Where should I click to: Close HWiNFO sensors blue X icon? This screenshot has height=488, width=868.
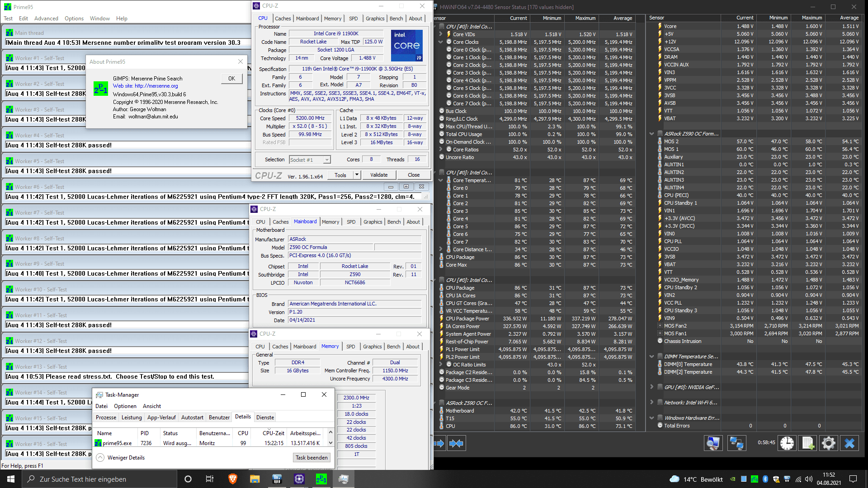(x=849, y=443)
